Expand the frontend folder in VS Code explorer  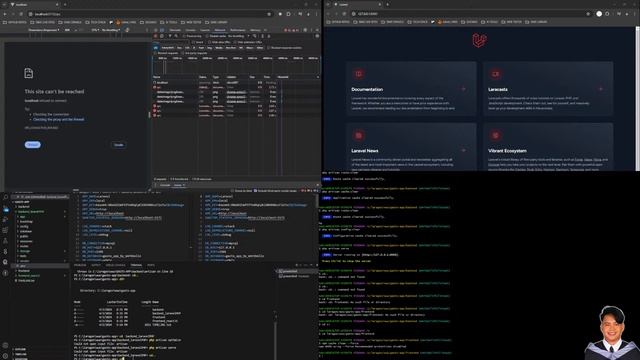point(24,271)
